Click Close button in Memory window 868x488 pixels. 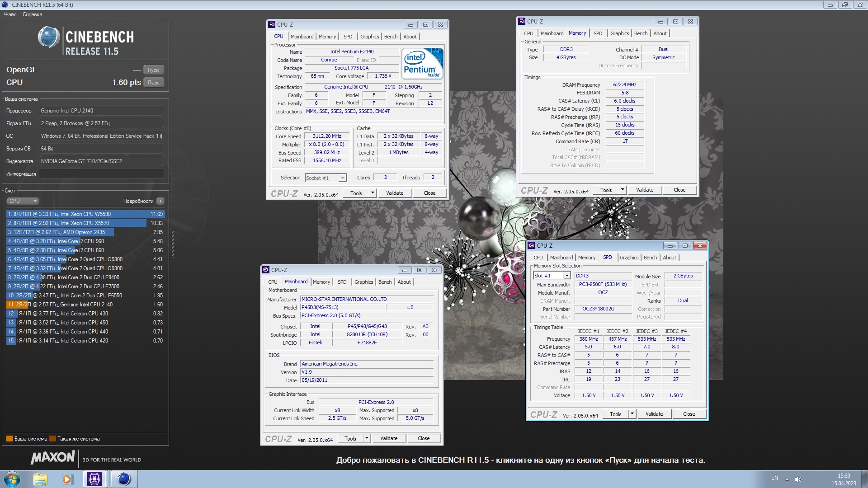[x=679, y=190]
